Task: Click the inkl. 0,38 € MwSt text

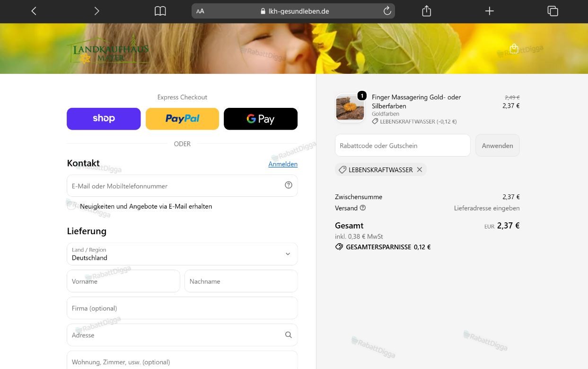Action: click(359, 237)
